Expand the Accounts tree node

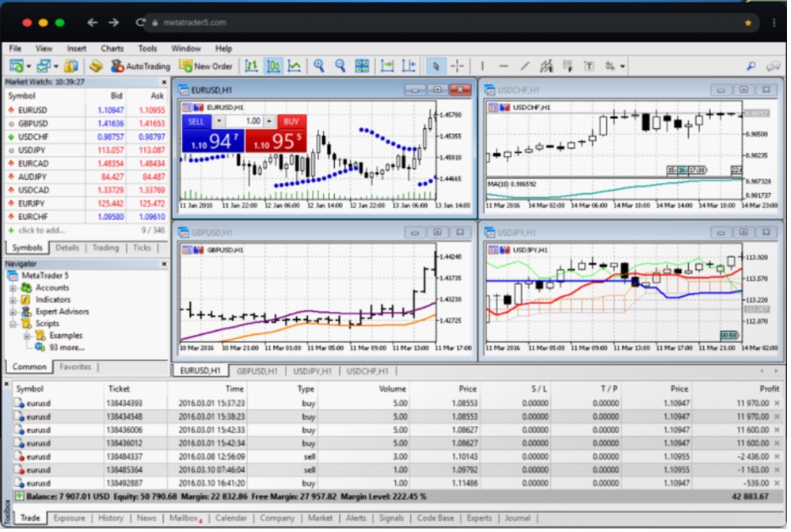[x=13, y=288]
